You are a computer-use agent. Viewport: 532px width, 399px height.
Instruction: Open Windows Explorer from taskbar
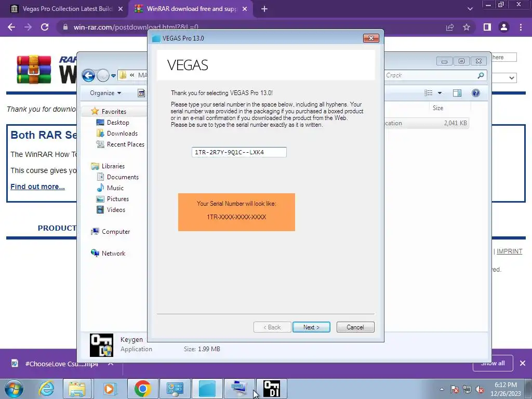tap(77, 389)
